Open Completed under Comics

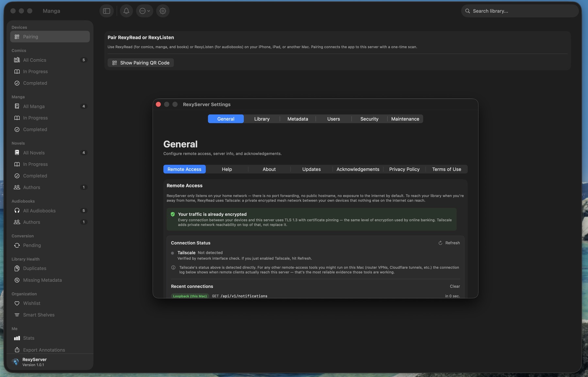click(50, 83)
